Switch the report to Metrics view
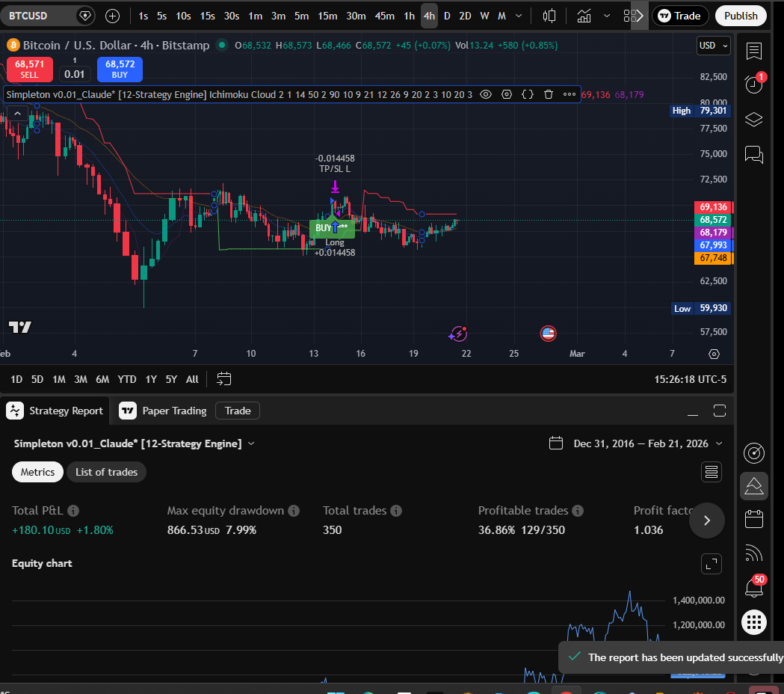 [37, 472]
